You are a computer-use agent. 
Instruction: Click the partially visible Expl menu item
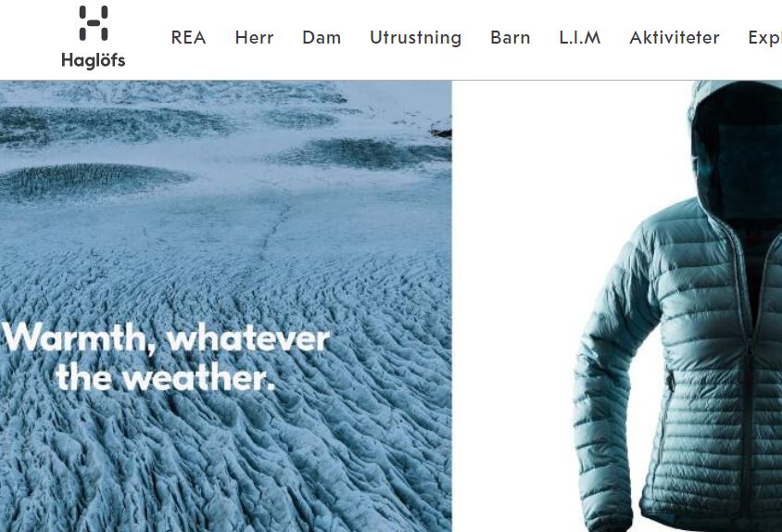point(764,38)
